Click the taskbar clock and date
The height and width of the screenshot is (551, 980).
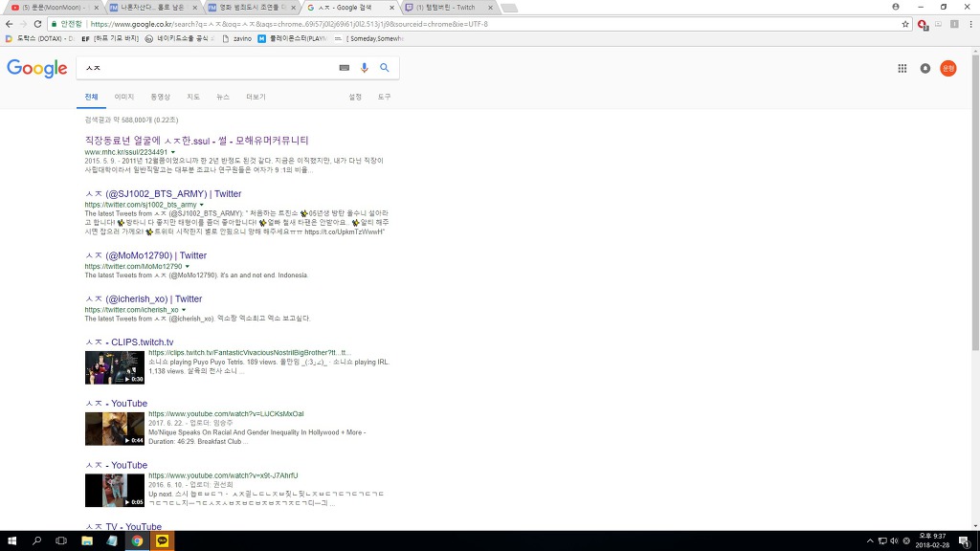pos(932,540)
